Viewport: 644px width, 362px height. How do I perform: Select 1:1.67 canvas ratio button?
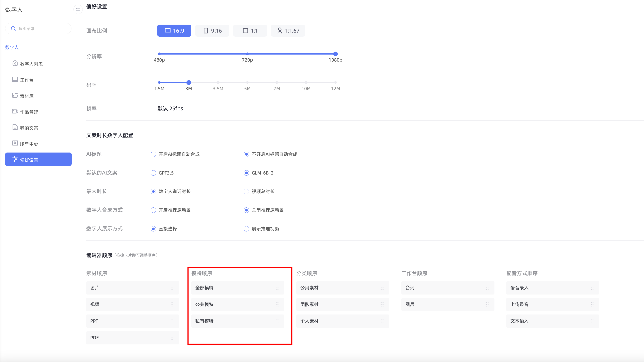[288, 31]
